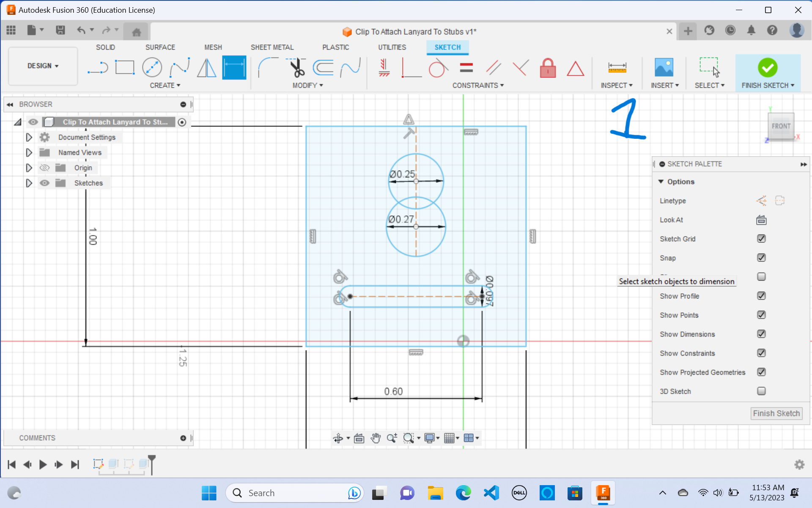Screen dimensions: 812x508
Task: Click the Equal constraint icon
Action: click(466, 68)
